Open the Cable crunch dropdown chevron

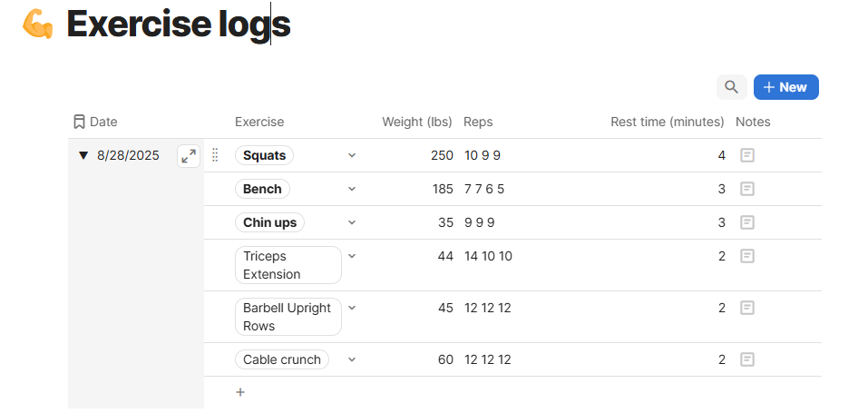coord(352,359)
